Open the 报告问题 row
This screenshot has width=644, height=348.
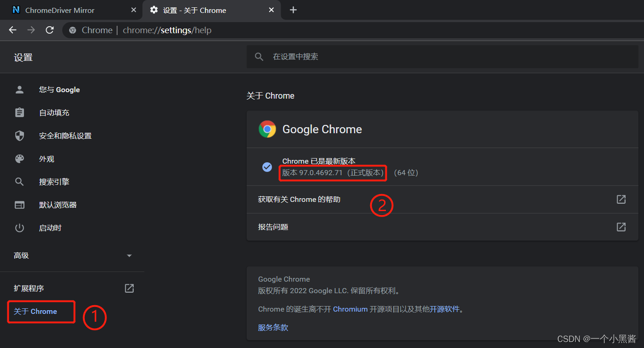click(x=443, y=227)
